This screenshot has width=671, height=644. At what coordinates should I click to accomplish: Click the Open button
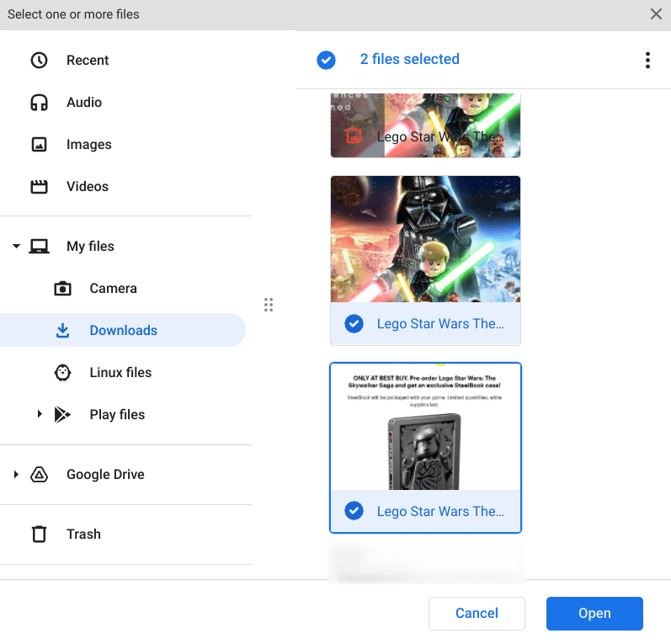click(x=594, y=613)
